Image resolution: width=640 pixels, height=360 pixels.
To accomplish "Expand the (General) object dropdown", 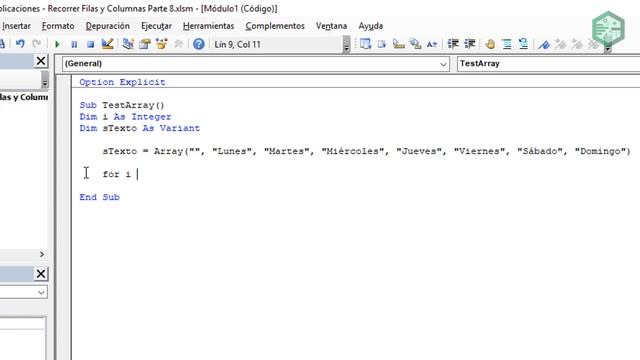I will click(x=443, y=64).
